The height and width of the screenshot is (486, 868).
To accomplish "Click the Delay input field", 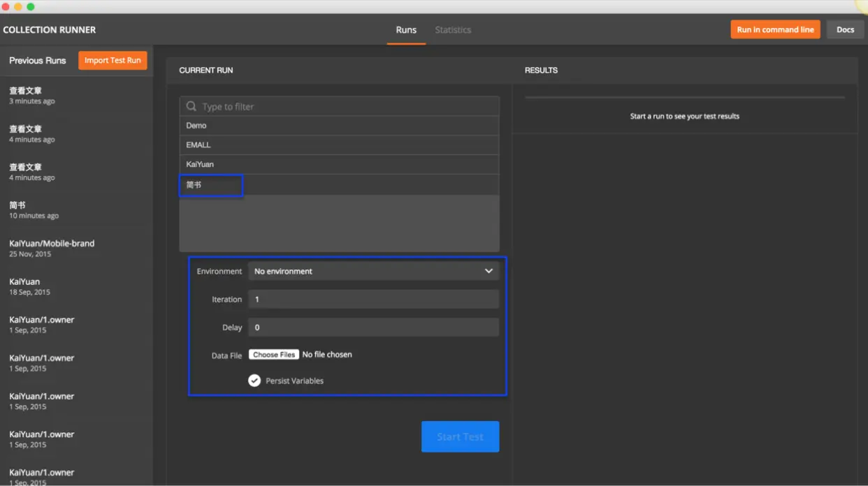I will (x=373, y=327).
